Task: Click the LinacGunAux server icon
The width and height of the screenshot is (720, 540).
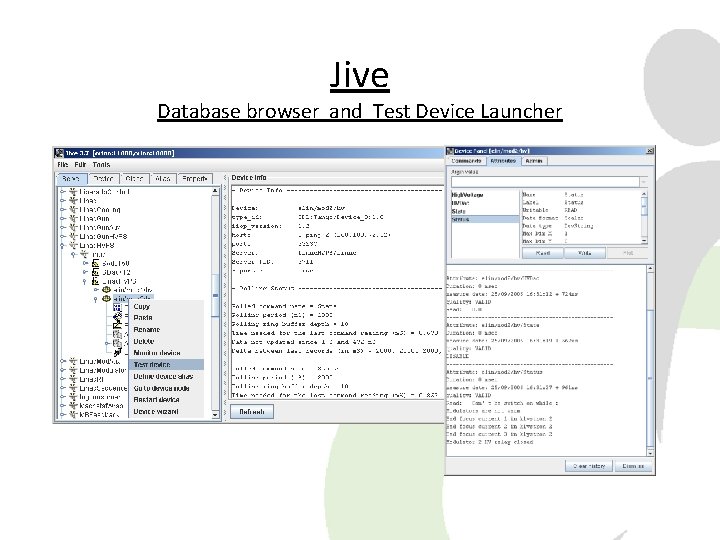Action: (73, 227)
